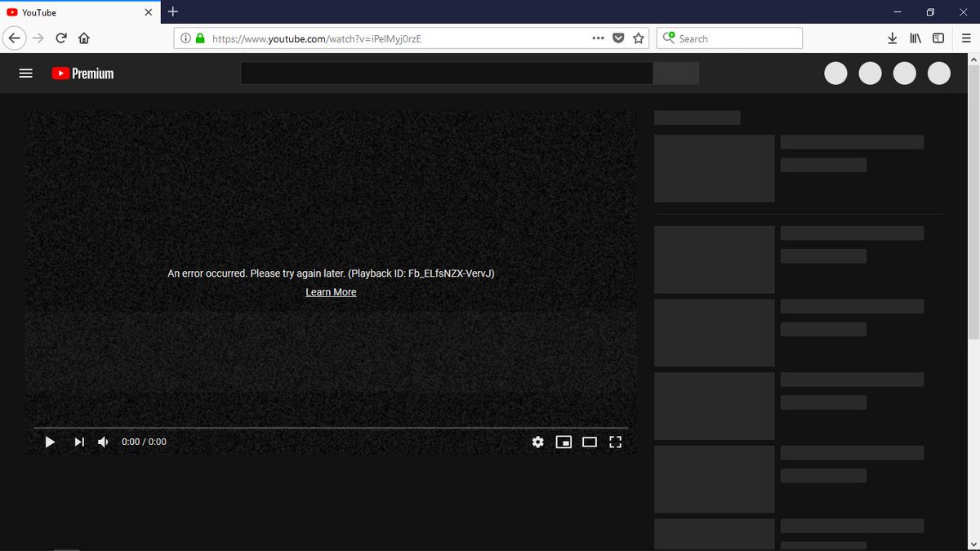980x551 pixels.
Task: Click the browser Search box
Action: tap(729, 38)
